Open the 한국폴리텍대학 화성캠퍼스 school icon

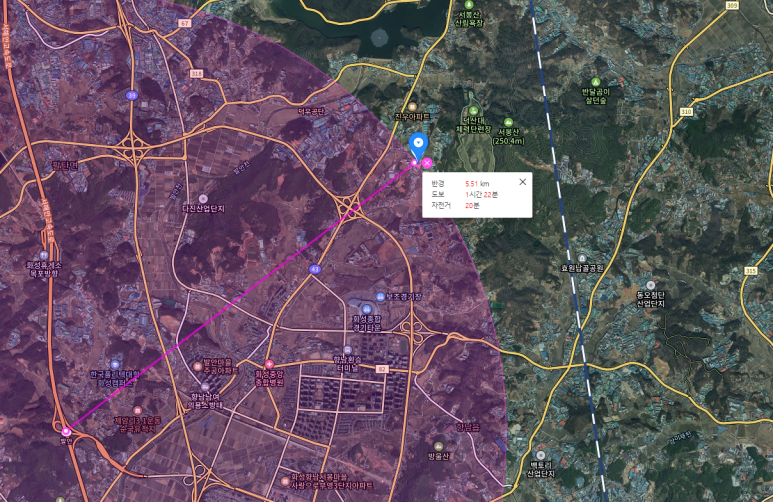[115, 365]
